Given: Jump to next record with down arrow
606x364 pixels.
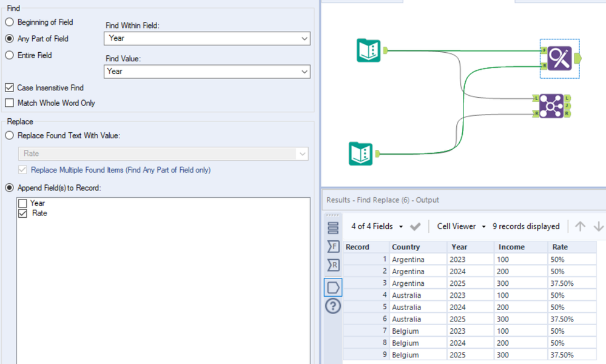Looking at the screenshot, I should [598, 226].
